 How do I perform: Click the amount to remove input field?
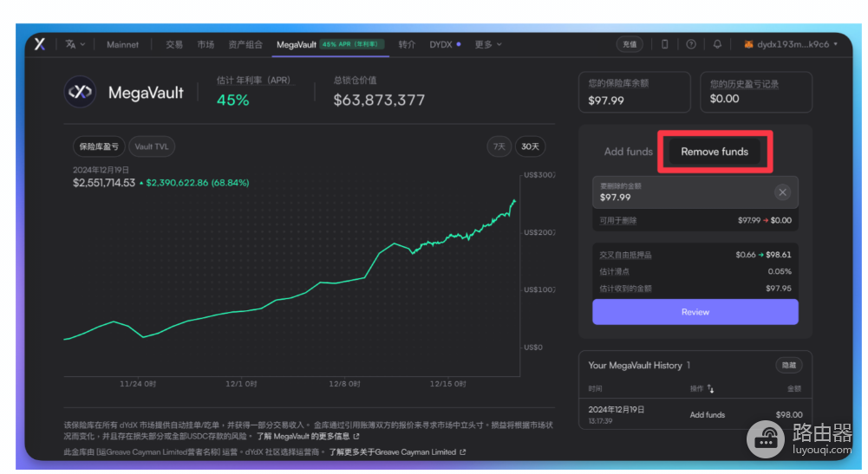[x=695, y=192]
